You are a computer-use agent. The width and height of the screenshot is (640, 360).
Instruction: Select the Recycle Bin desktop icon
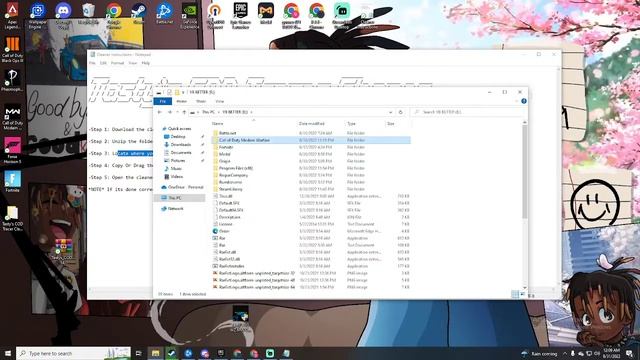pos(88,13)
